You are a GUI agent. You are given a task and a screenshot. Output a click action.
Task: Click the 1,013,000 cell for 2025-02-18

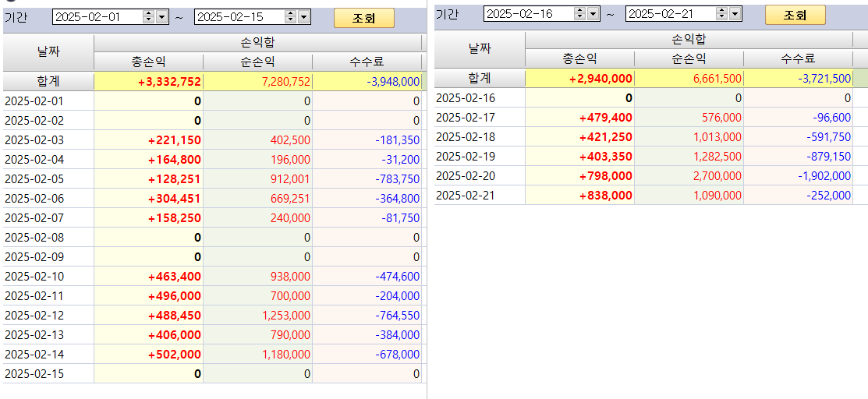pos(689,136)
